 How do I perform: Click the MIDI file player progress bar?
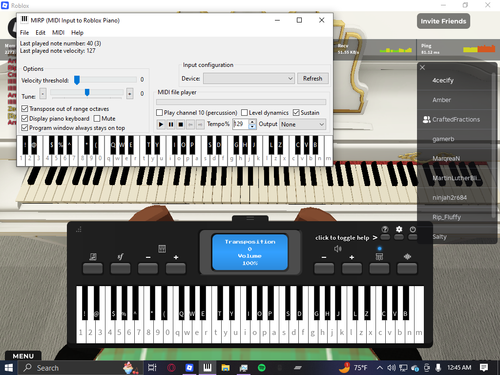pyautogui.click(x=241, y=102)
